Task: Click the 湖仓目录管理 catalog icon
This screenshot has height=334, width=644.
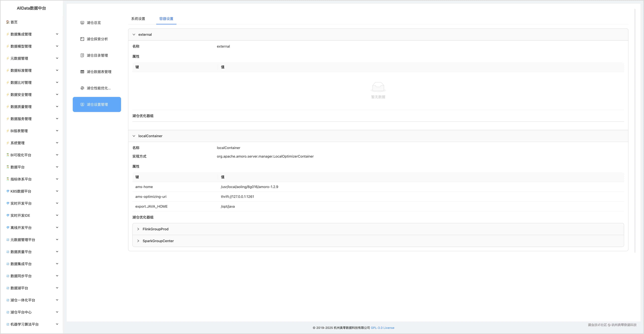Action: tap(82, 55)
